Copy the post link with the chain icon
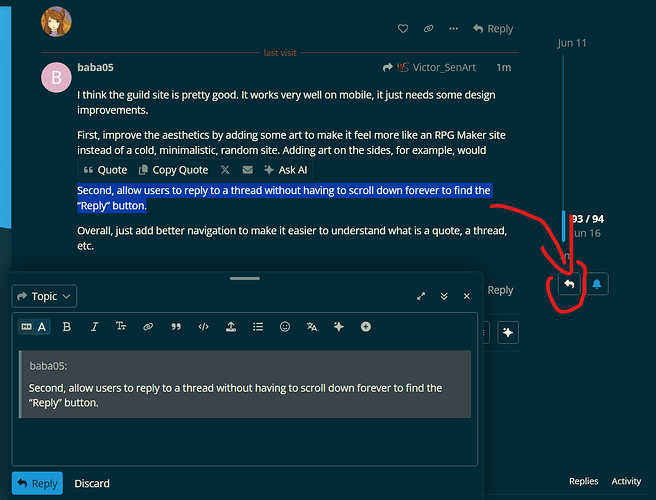Viewport: 656px width, 500px height. [x=428, y=28]
